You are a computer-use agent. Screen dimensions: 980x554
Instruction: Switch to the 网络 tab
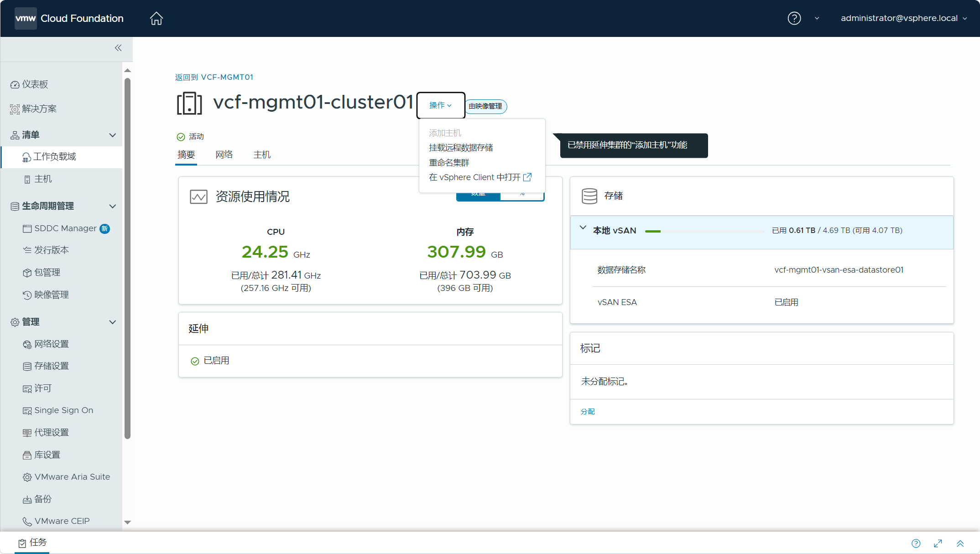tap(224, 155)
